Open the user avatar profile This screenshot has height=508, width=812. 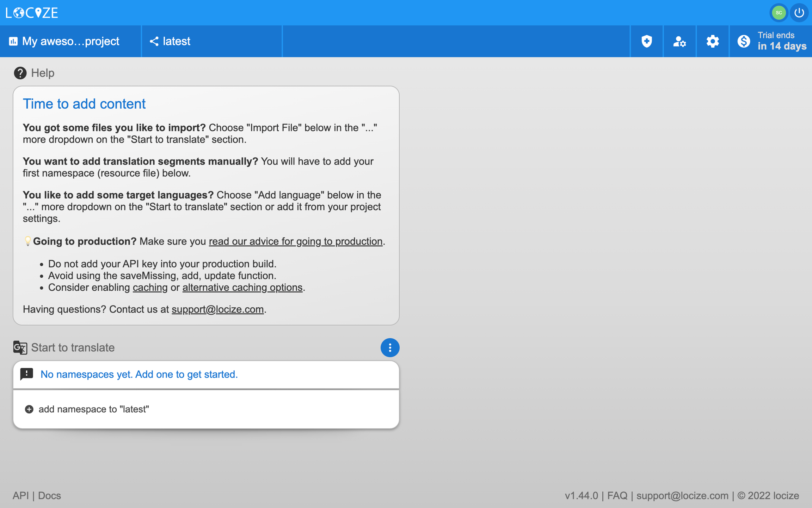(x=779, y=13)
